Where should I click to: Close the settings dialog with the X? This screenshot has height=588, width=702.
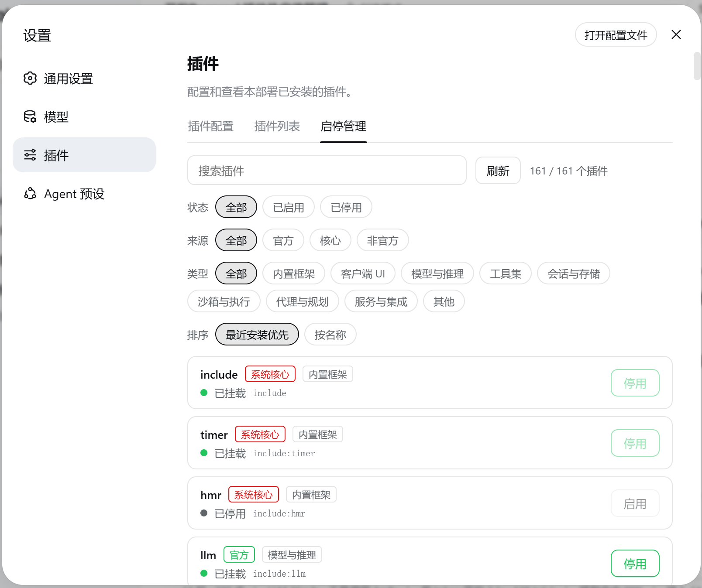click(x=676, y=35)
